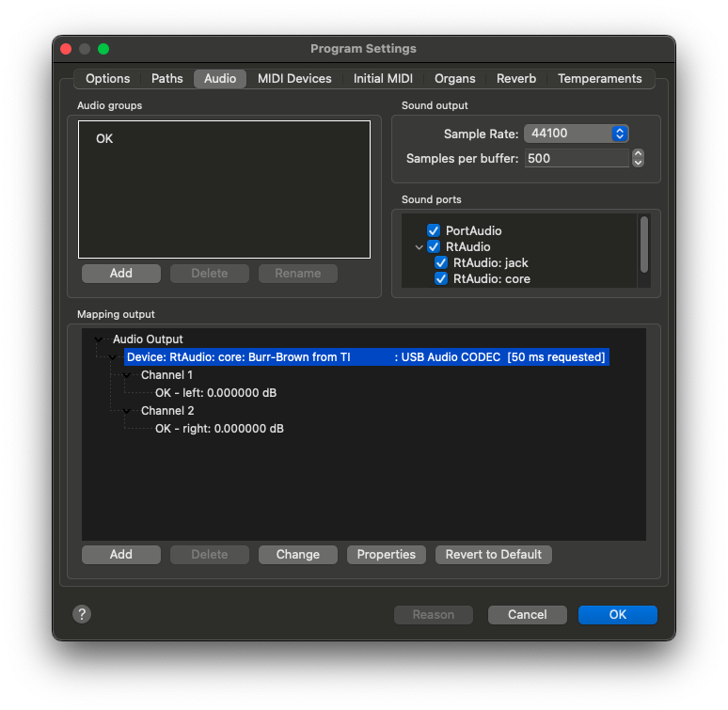Viewport: 728px width, 710px height.
Task: Toggle the PortAudio checkbox
Action: coord(434,230)
